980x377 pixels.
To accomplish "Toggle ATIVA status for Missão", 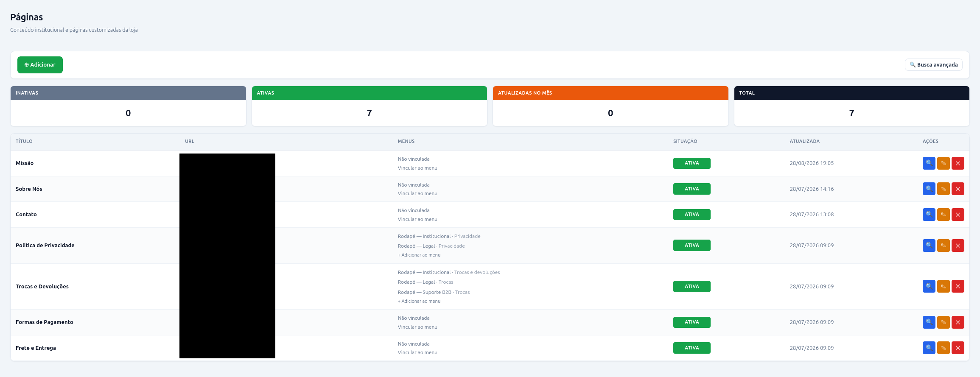I will [692, 163].
